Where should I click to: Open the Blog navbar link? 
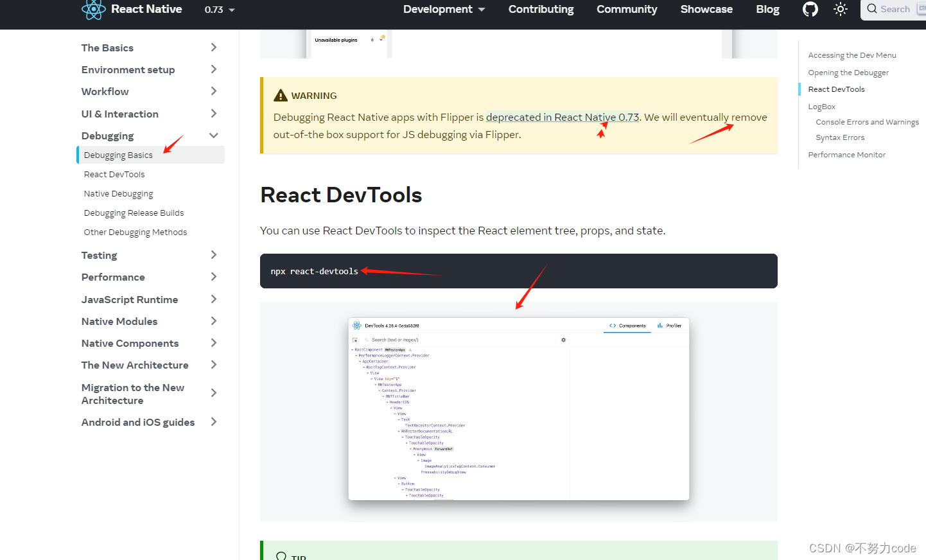[767, 9]
